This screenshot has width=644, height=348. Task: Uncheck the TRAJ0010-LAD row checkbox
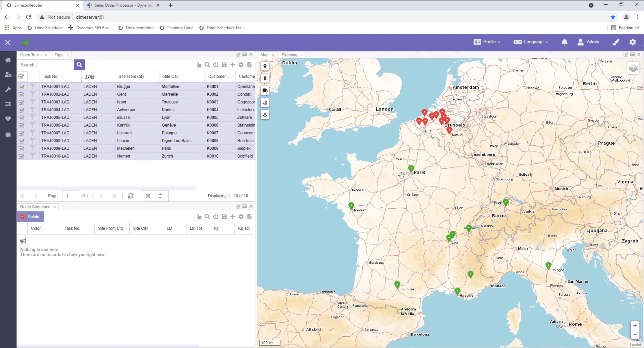pos(22,156)
